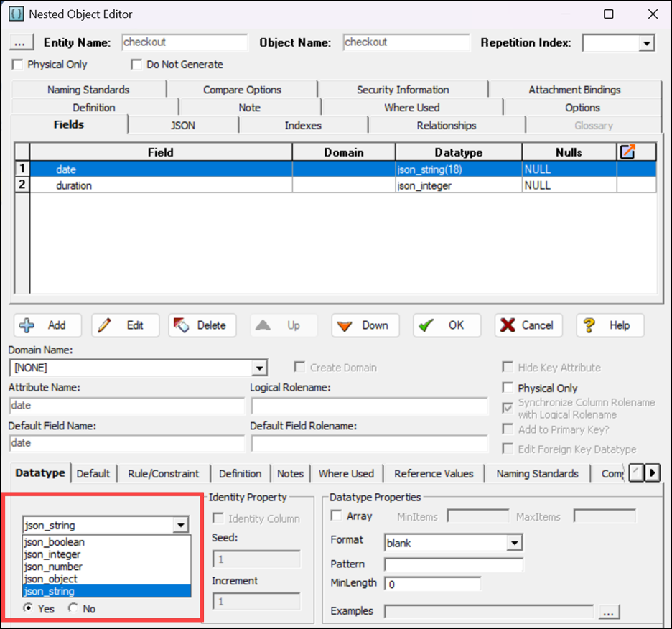Move the field Down with arrow button
This screenshot has width=672, height=629.
pos(364,325)
